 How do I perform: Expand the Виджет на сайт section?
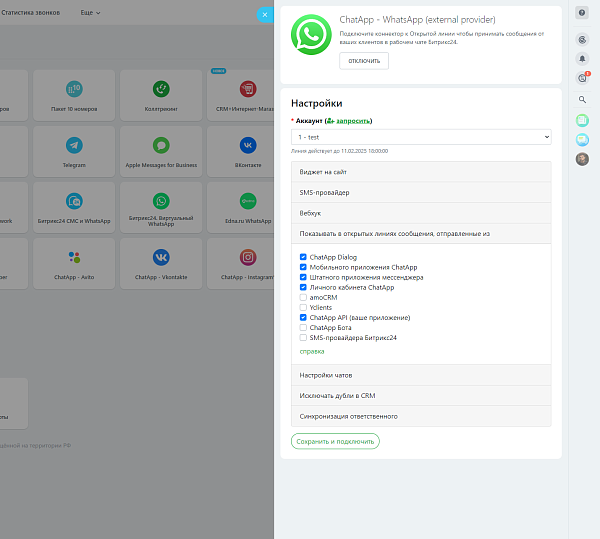coord(421,172)
